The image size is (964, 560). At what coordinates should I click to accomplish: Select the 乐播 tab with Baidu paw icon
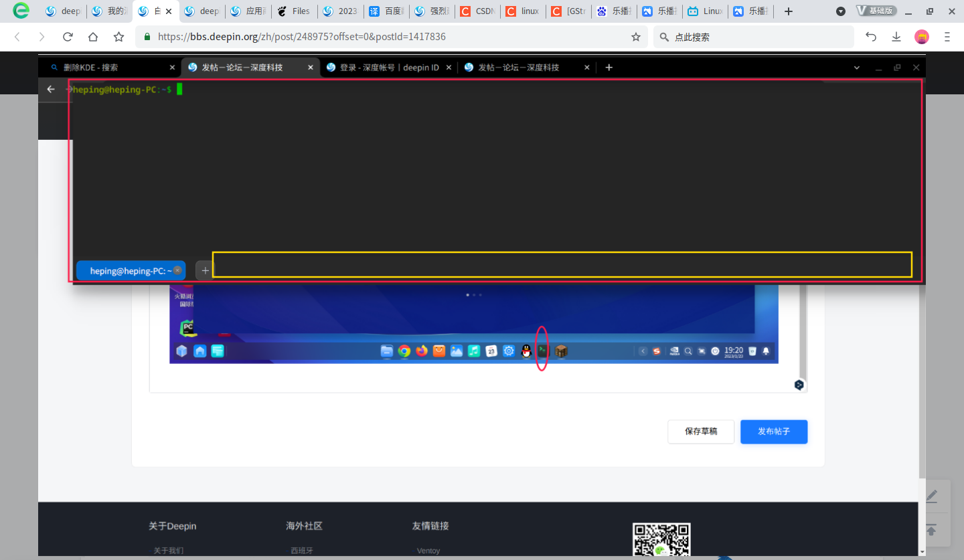coord(615,11)
